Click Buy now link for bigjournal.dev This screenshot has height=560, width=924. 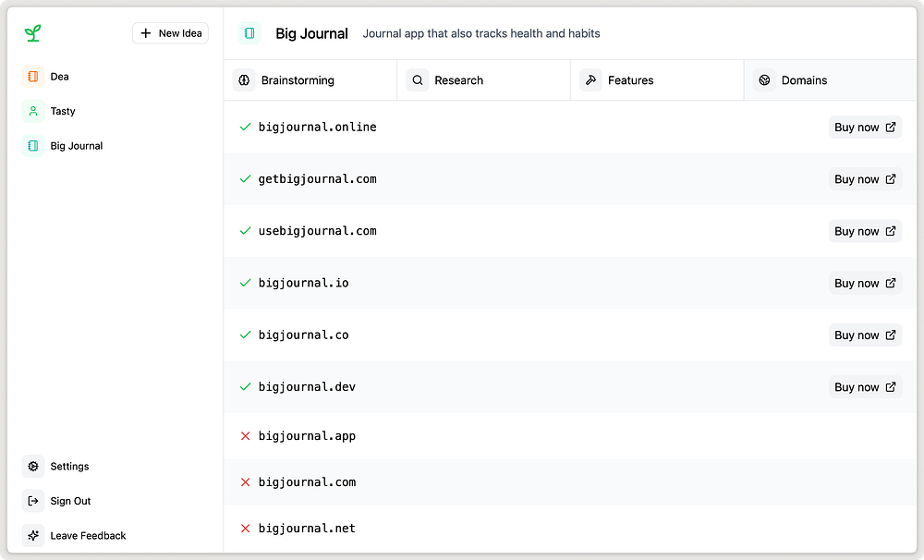click(x=865, y=387)
